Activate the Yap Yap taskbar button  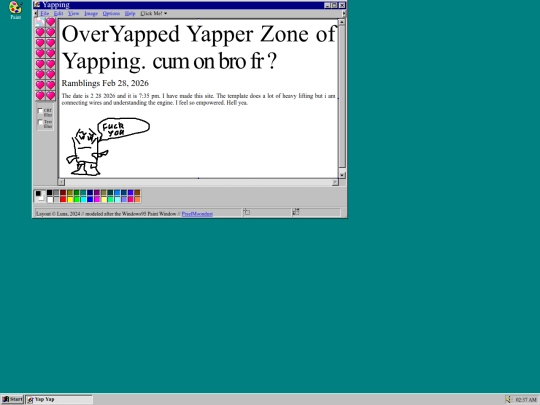(59, 399)
